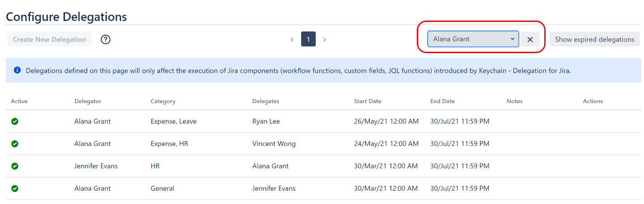Open the Alana Grant user filter dropdown
Viewport: 644px width, 204px height.
click(x=473, y=39)
